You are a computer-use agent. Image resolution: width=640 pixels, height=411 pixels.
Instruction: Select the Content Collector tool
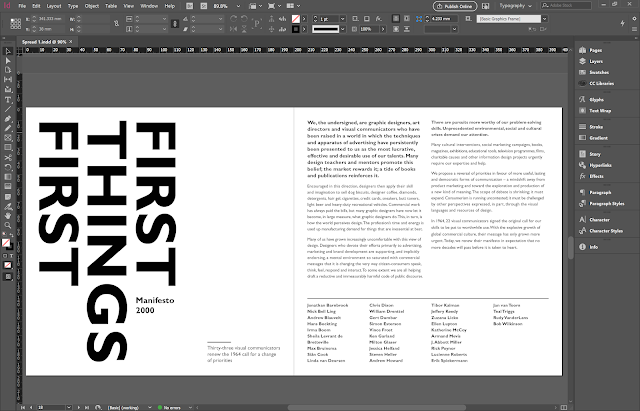[x=8, y=89]
